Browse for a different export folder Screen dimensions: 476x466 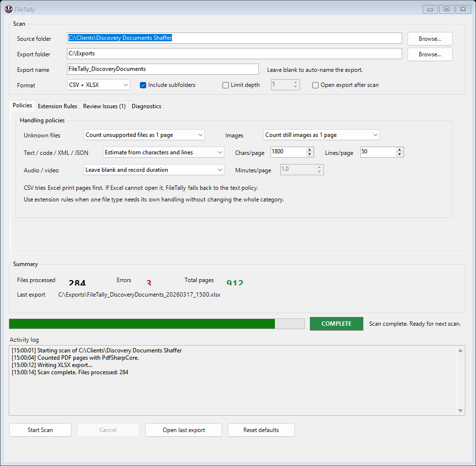pos(429,54)
